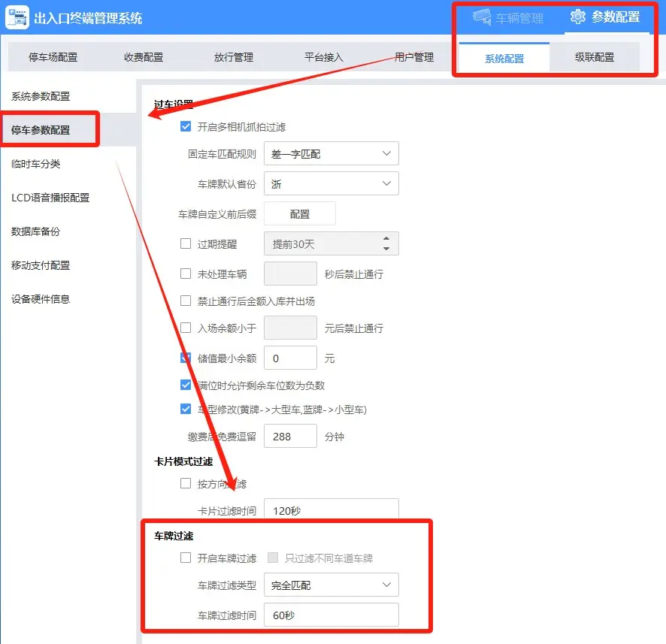The height and width of the screenshot is (644, 666).
Task: Click the parking system logo icon
Action: coord(17,17)
